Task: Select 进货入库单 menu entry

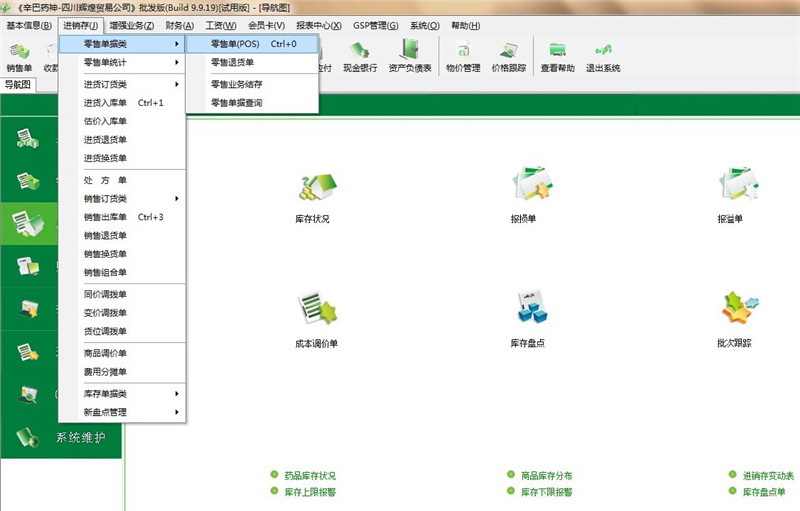Action: [121, 103]
